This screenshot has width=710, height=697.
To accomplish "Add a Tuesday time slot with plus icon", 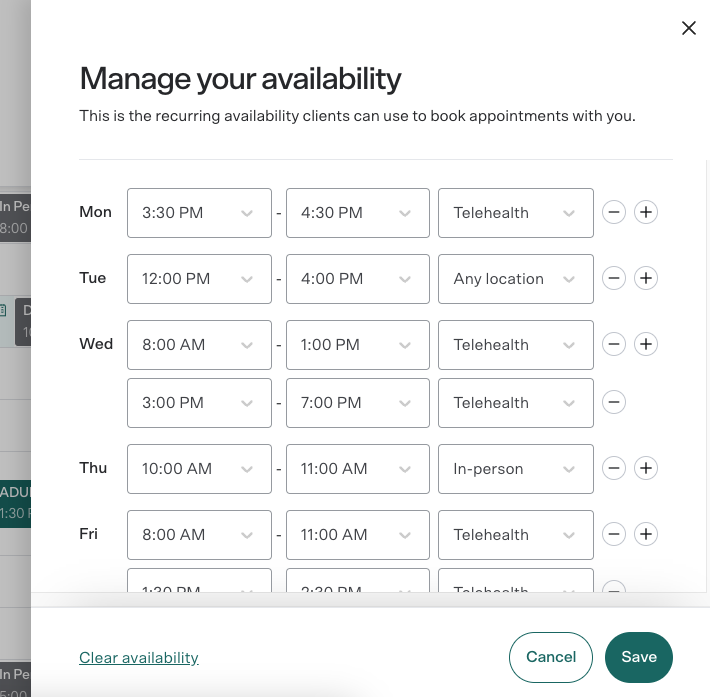I will (x=646, y=279).
